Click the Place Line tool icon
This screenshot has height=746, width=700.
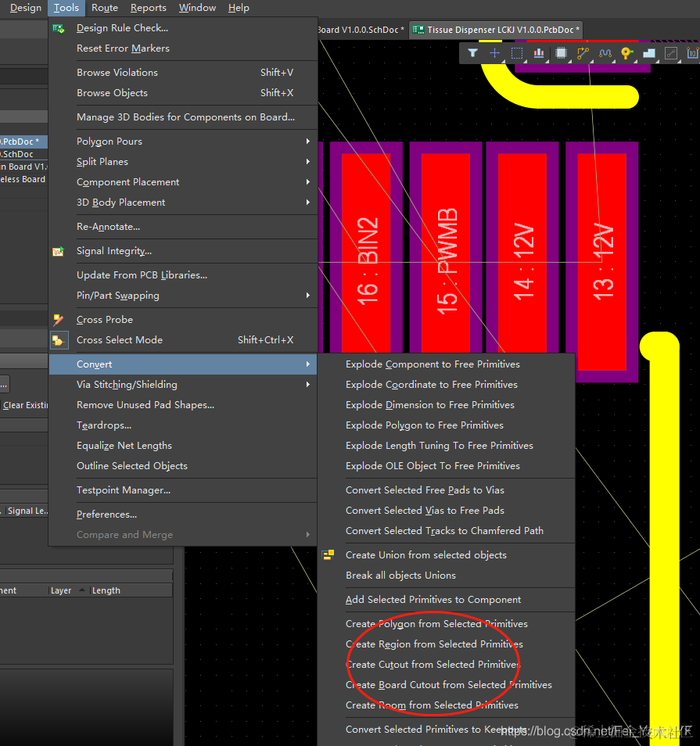coord(670,53)
